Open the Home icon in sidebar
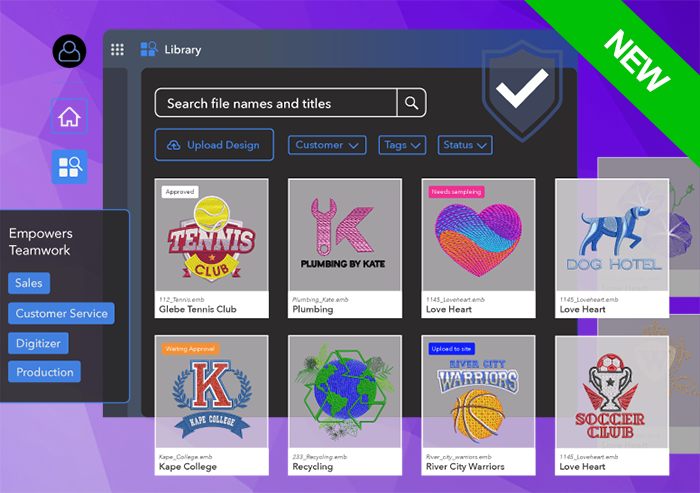 69,117
